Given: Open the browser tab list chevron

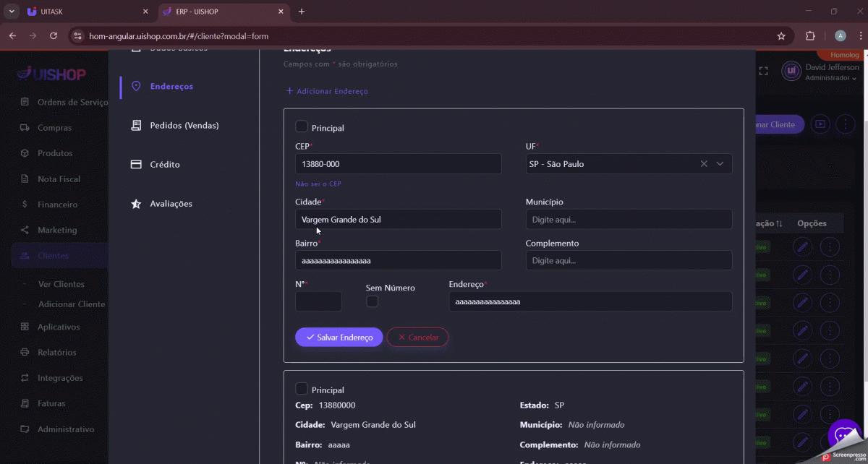Looking at the screenshot, I should [x=11, y=12].
